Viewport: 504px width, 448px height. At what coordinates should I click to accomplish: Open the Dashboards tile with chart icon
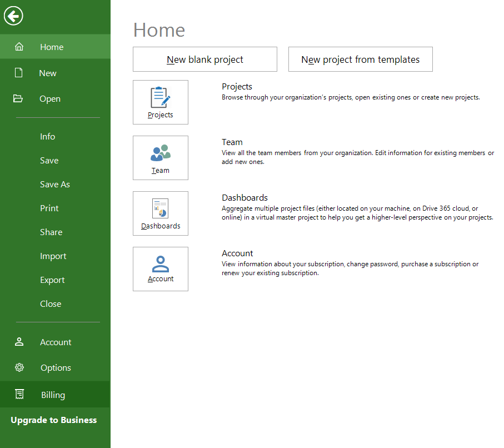click(161, 213)
